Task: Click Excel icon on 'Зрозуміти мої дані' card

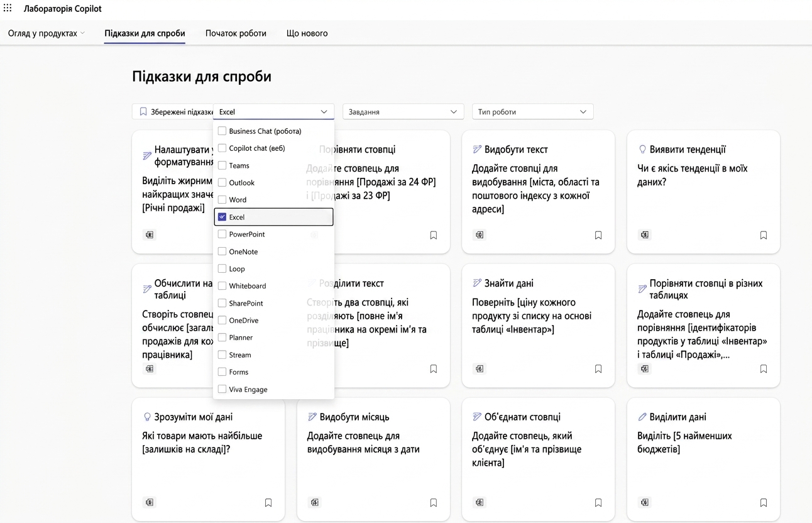Action: pos(150,502)
